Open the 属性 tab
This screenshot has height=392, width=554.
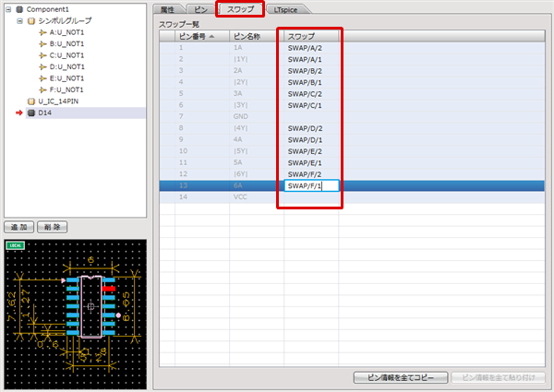click(167, 9)
